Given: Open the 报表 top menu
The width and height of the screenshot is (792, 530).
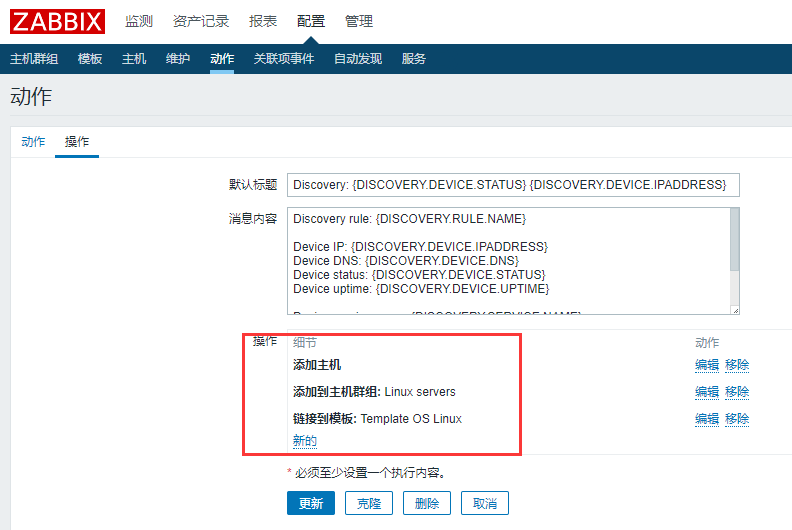Looking at the screenshot, I should pyautogui.click(x=263, y=21).
